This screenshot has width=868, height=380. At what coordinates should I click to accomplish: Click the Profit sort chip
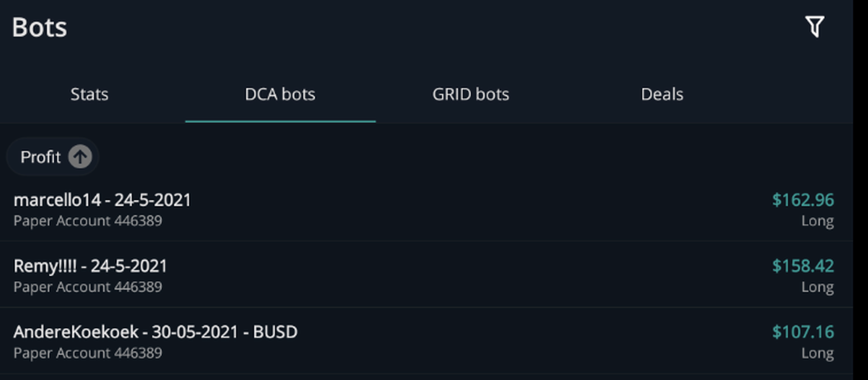point(53,157)
